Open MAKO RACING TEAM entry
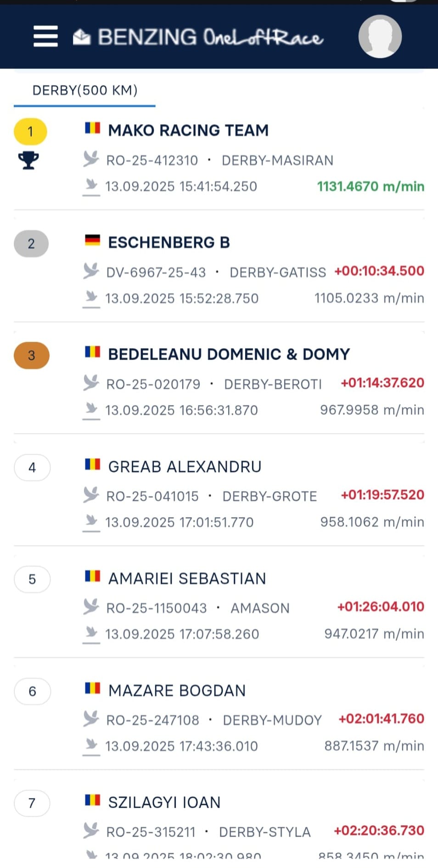This screenshot has width=438, height=868. (188, 130)
